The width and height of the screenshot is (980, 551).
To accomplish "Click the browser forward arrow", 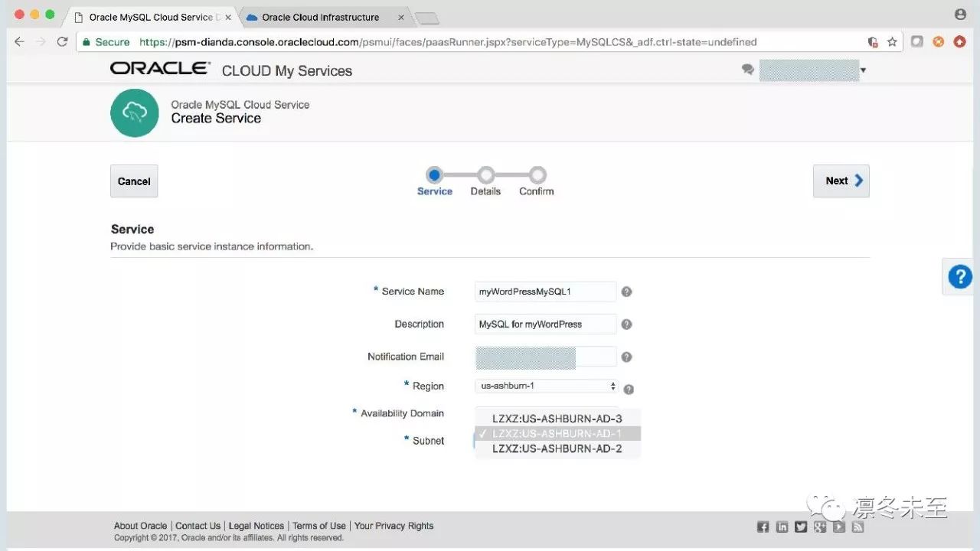I will click(41, 42).
